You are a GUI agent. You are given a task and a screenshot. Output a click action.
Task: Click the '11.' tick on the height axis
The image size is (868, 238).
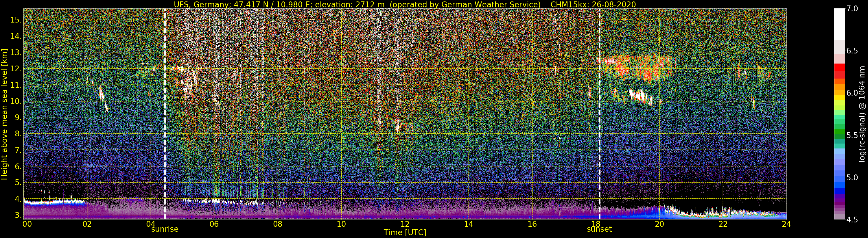(x=16, y=85)
